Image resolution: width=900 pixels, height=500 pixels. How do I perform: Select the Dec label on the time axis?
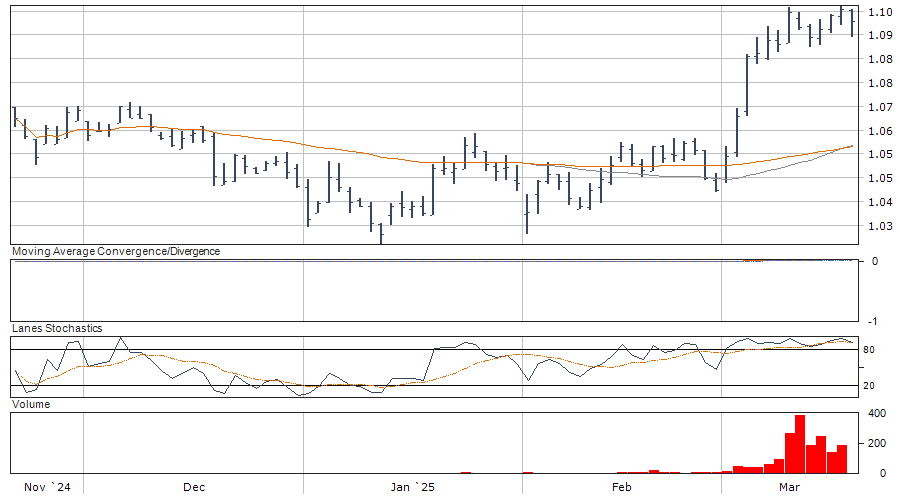point(194,488)
